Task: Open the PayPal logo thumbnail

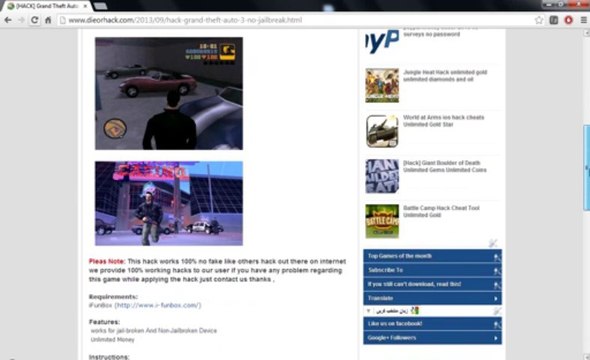Action: pyautogui.click(x=382, y=41)
